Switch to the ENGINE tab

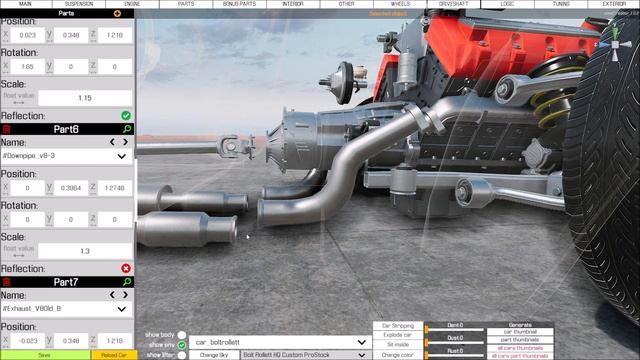point(132,4)
